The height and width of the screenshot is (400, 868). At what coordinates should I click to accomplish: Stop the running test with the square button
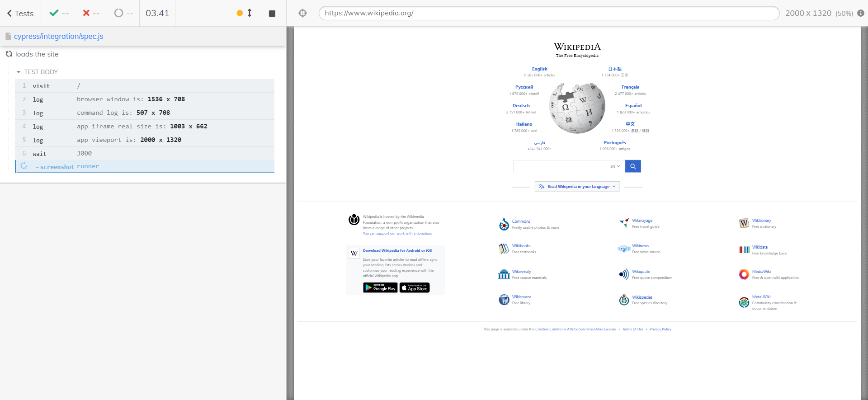tap(272, 14)
